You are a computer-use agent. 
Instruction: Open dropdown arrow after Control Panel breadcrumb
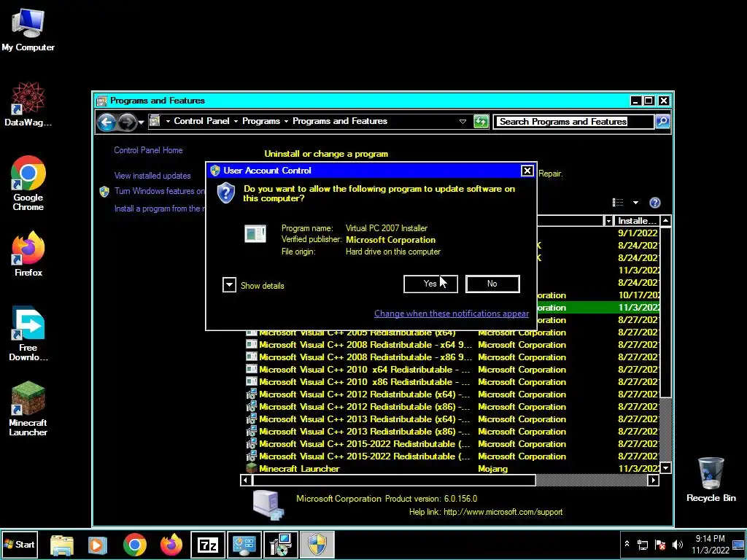pos(236,122)
